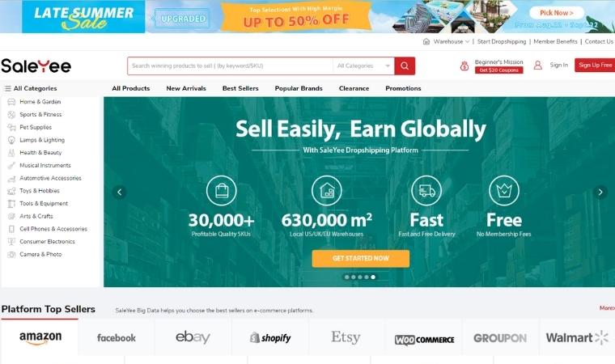615x364 pixels.
Task: Click the Sign Up Free button
Action: click(x=595, y=65)
